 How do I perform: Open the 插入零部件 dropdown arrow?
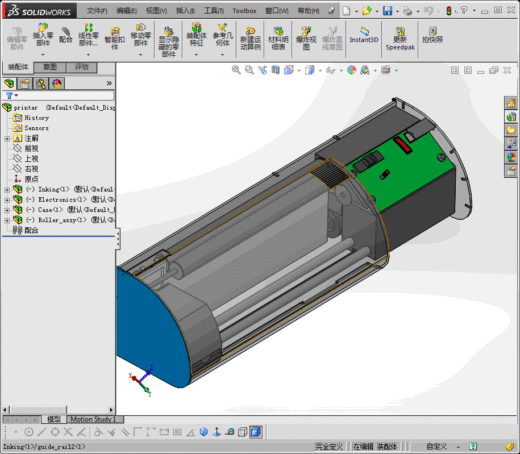coord(43,54)
